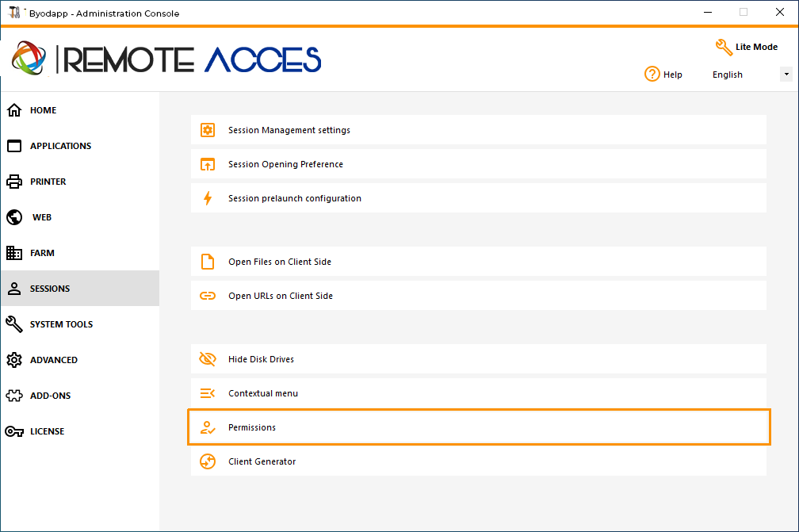Expand the English language dropdown arrow
Image resolution: width=799 pixels, height=532 pixels.
click(786, 75)
